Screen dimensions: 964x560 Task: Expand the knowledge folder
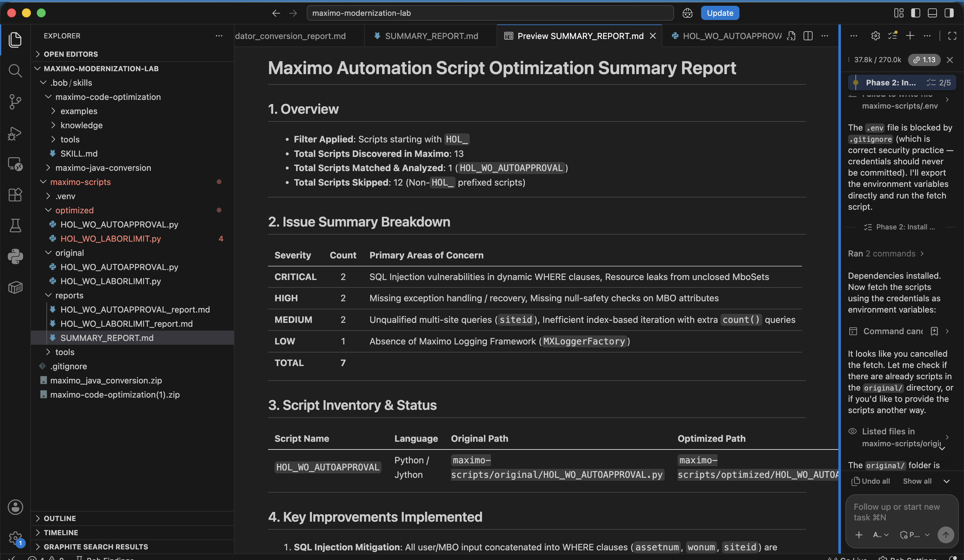click(132, 125)
